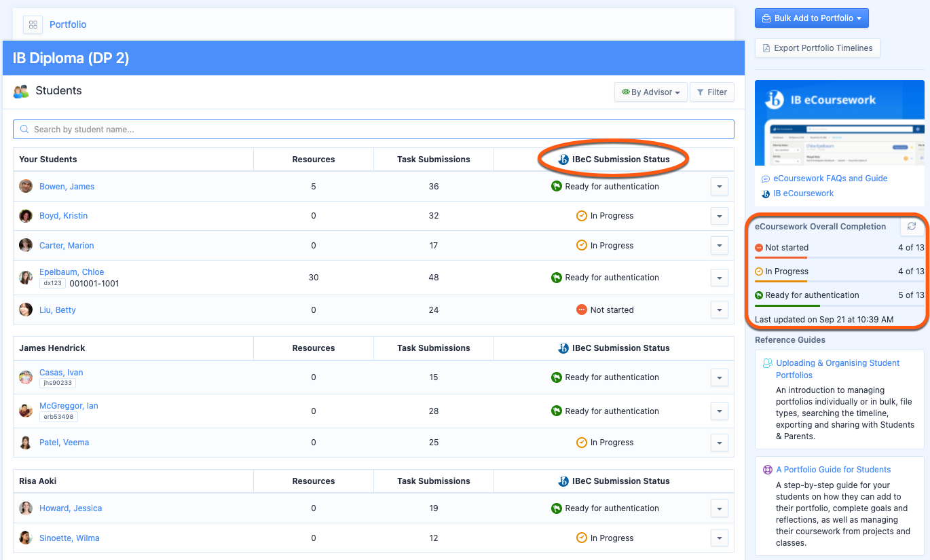930x560 pixels.
Task: Open Ian McGreggor's student link
Action: [69, 406]
